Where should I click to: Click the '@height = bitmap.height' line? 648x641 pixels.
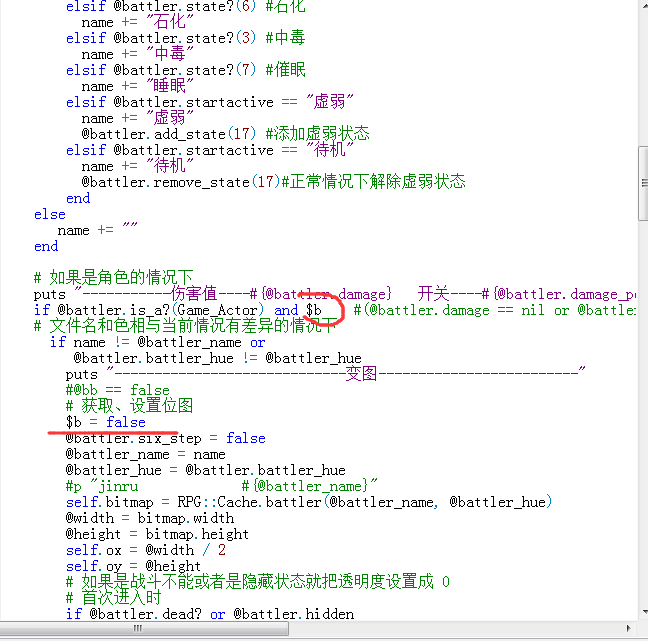click(x=157, y=534)
